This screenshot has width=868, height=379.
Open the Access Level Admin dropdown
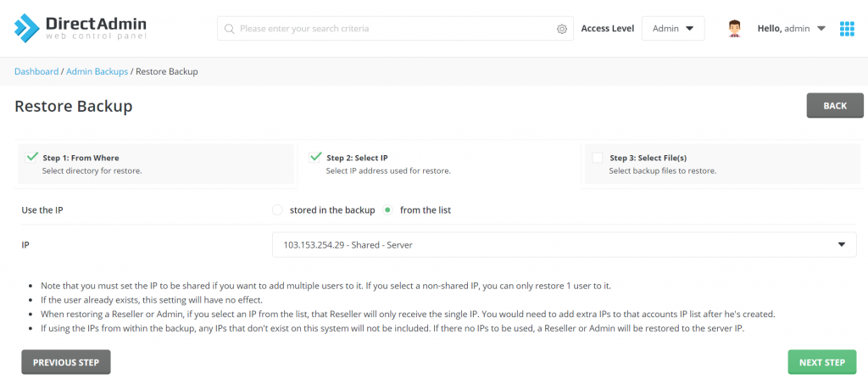point(673,29)
